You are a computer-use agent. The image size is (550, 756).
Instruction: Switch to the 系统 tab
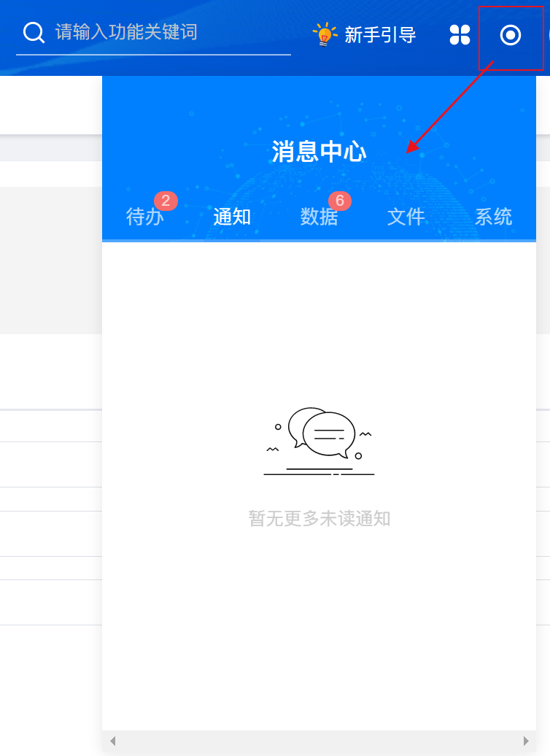click(494, 217)
